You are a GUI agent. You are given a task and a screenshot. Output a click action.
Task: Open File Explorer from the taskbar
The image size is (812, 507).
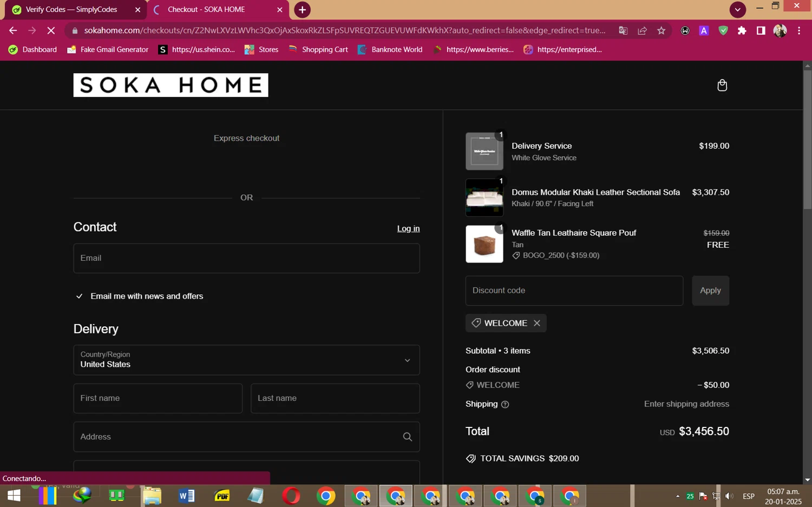(152, 496)
